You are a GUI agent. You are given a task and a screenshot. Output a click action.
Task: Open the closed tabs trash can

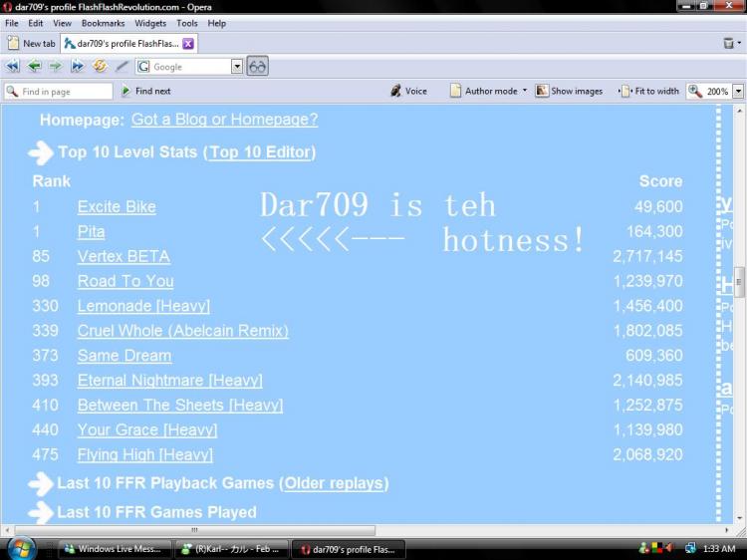pos(729,43)
